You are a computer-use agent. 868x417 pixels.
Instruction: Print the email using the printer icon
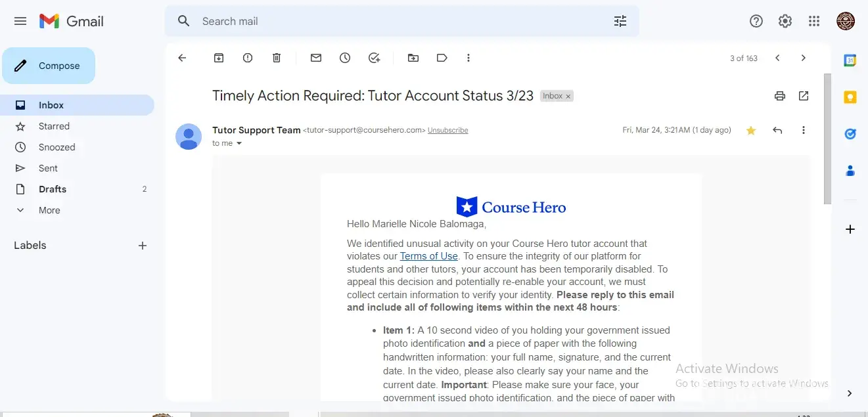coord(780,96)
